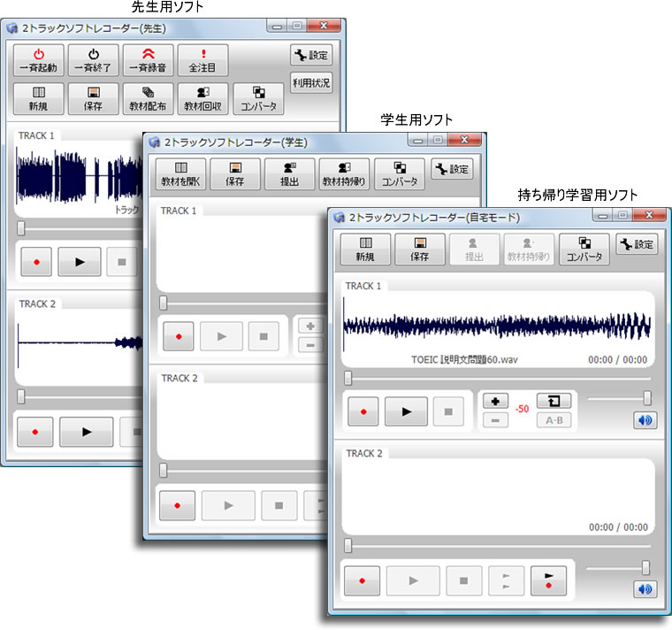This screenshot has height=630, width=672.
Task: Toggle the A-B repeat button
Action: click(x=554, y=420)
